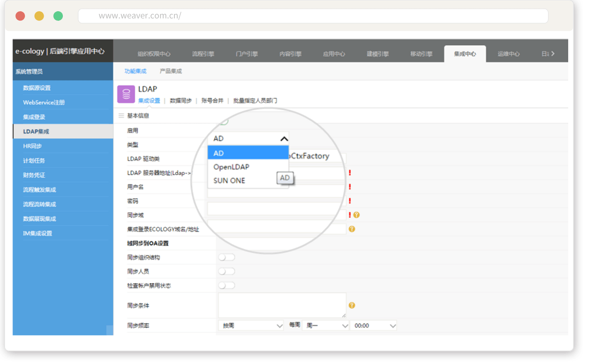593x364 pixels.
Task: Choose OpenLDAP from the type list
Action: click(x=231, y=167)
